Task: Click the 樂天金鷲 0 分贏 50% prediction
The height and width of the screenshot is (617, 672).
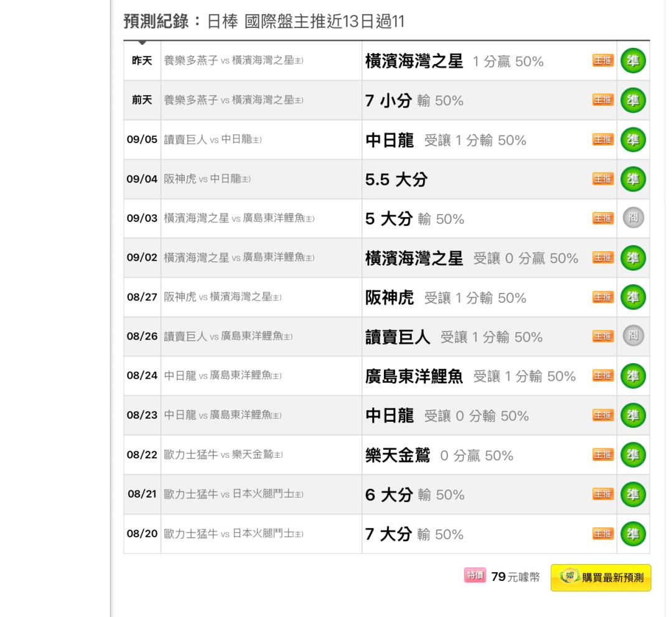Action: [439, 455]
